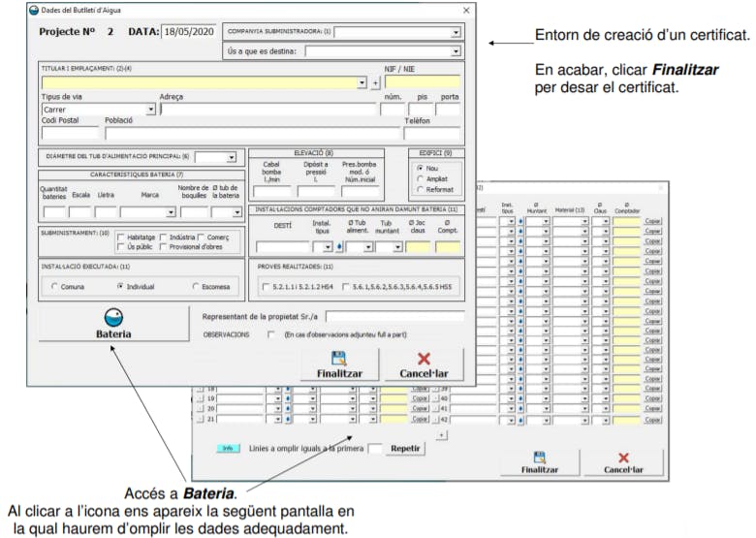This screenshot has height=538, width=756.
Task: Click the Adreça input field
Action: pyautogui.click(x=268, y=110)
